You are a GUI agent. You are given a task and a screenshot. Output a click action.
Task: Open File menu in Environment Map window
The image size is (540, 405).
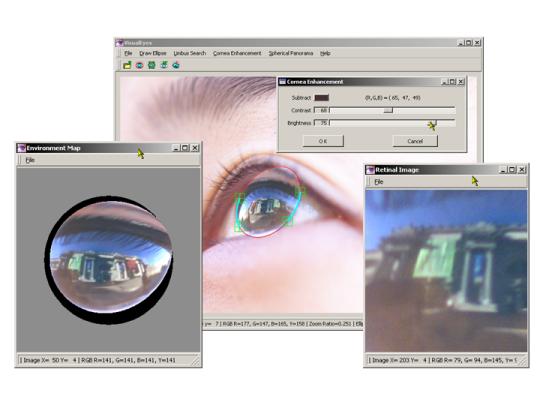(30, 160)
